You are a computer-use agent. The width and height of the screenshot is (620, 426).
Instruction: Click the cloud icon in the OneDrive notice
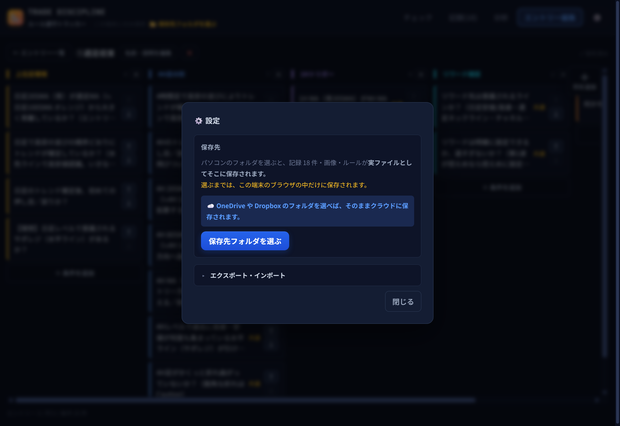pos(210,206)
